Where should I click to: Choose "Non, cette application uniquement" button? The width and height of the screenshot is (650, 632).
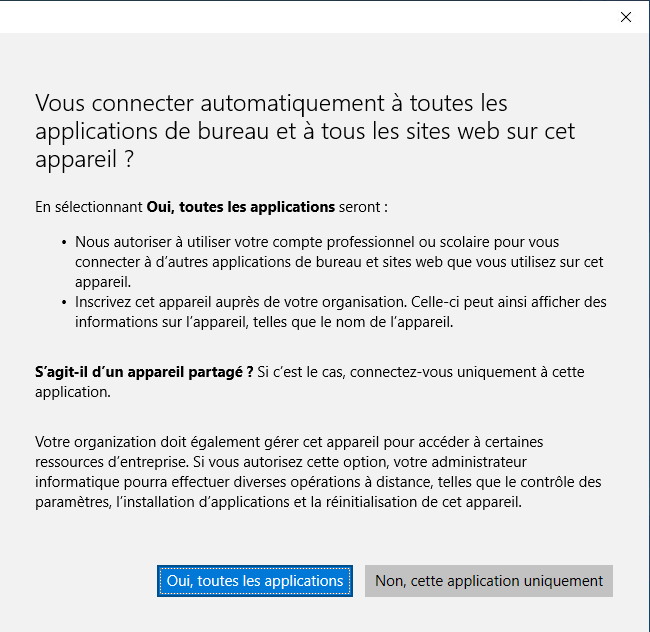489,581
